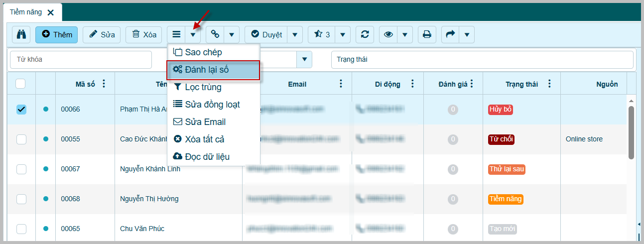644x244 pixels.
Task: Open dropdown arrow next to eye icon
Action: tap(404, 34)
